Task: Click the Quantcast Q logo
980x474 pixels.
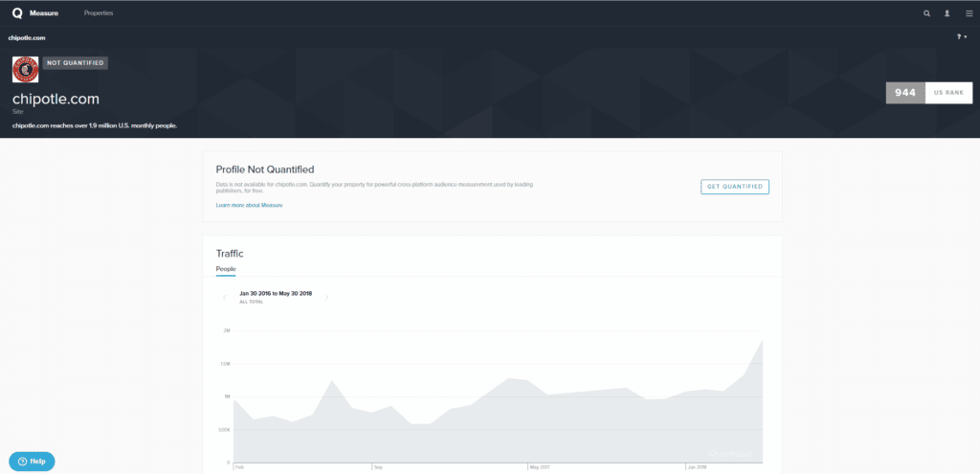Action: 16,13
